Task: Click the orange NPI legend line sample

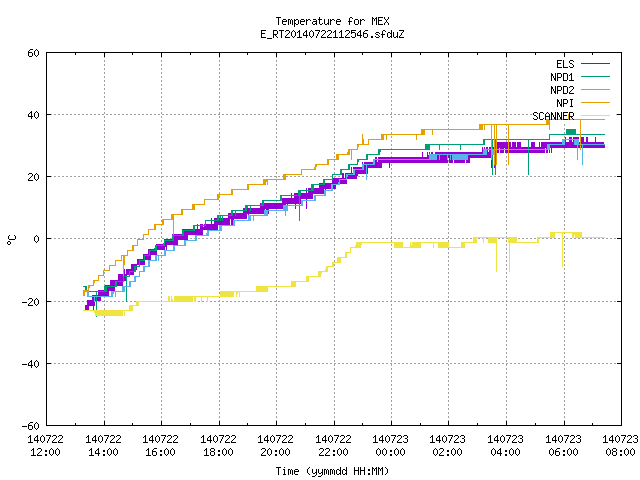Action: click(x=595, y=102)
